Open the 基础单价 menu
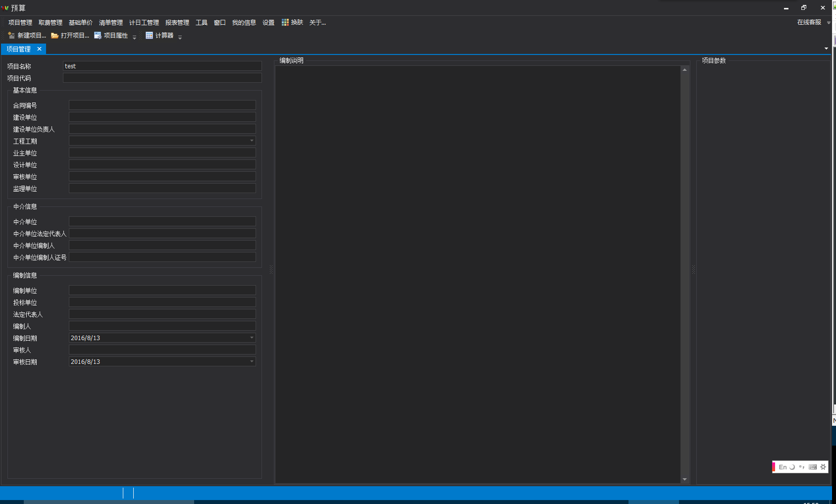836x504 pixels. 81,22
